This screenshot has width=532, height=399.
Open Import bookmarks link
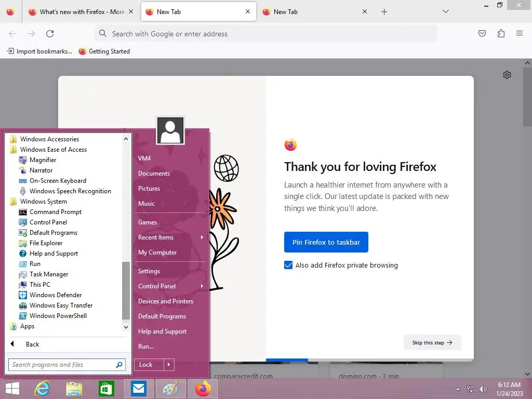[x=39, y=51]
